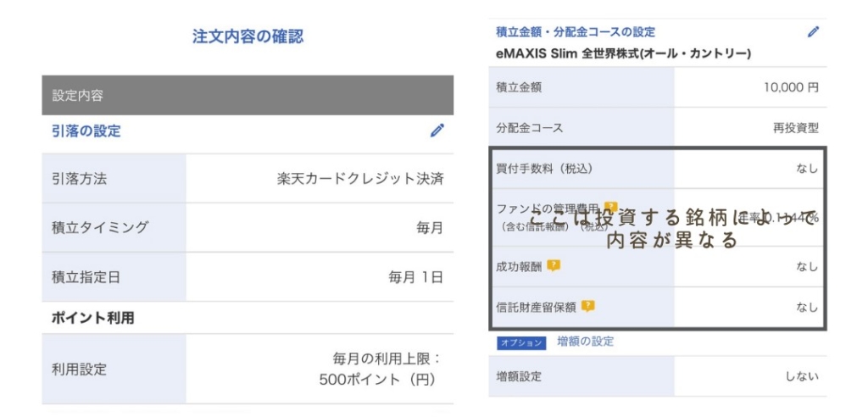Select the 引落方法 row
The image size is (868, 417).
[248, 179]
